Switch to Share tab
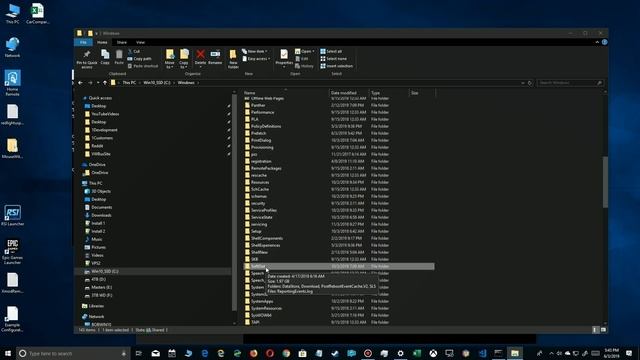 pos(122,42)
